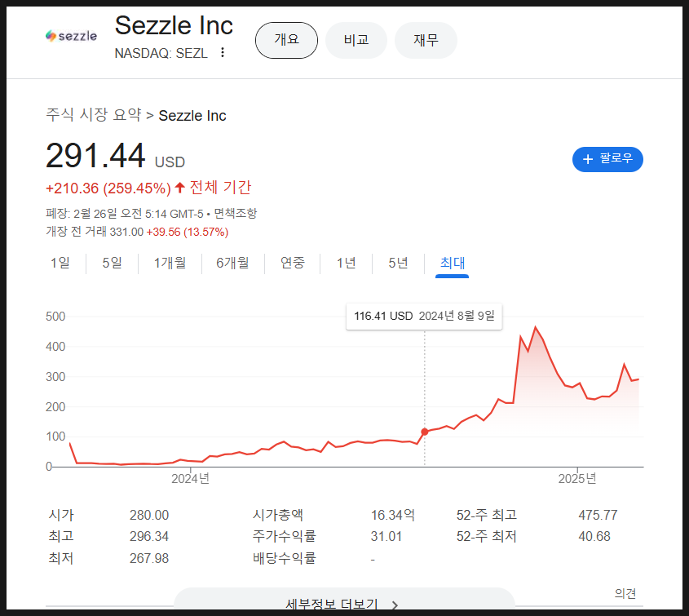Image resolution: width=689 pixels, height=616 pixels.
Task: Click the 배당수익률 label
Action: point(285,558)
